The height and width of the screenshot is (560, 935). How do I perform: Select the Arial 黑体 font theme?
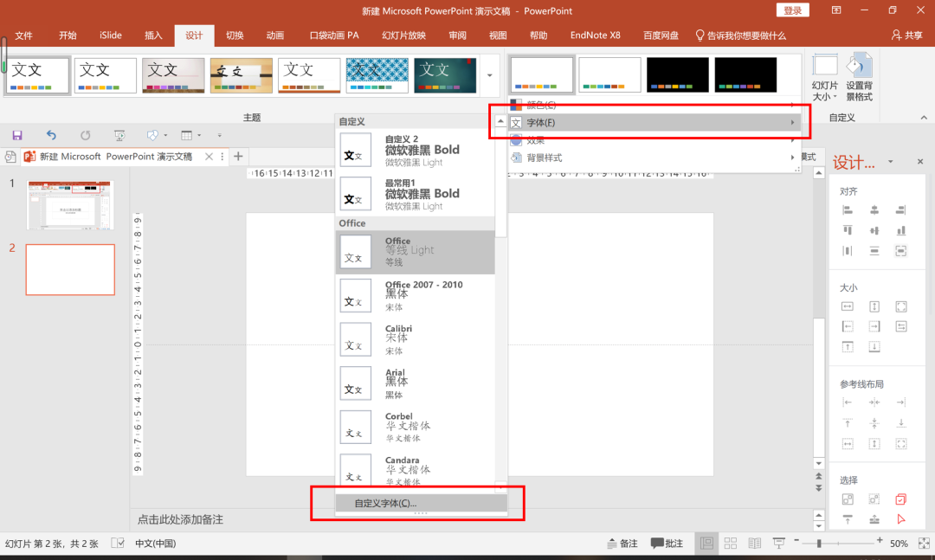tap(415, 383)
